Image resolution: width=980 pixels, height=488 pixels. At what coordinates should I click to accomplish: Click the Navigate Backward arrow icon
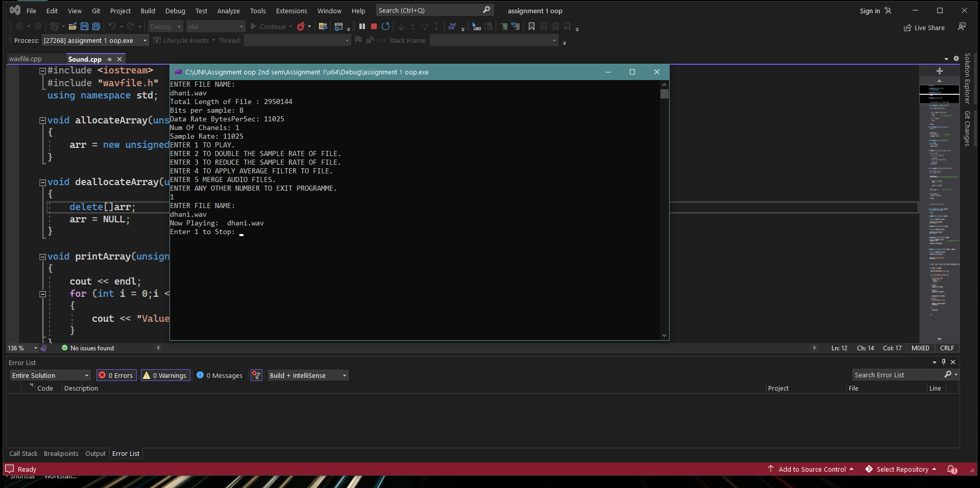click(x=19, y=27)
